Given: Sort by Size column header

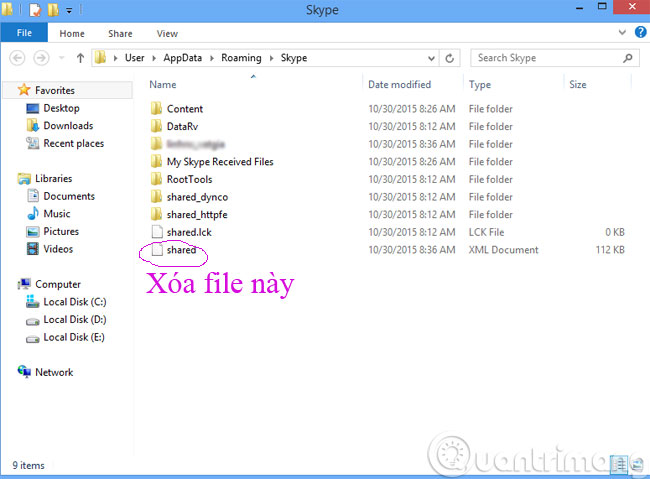Looking at the screenshot, I should coord(577,85).
